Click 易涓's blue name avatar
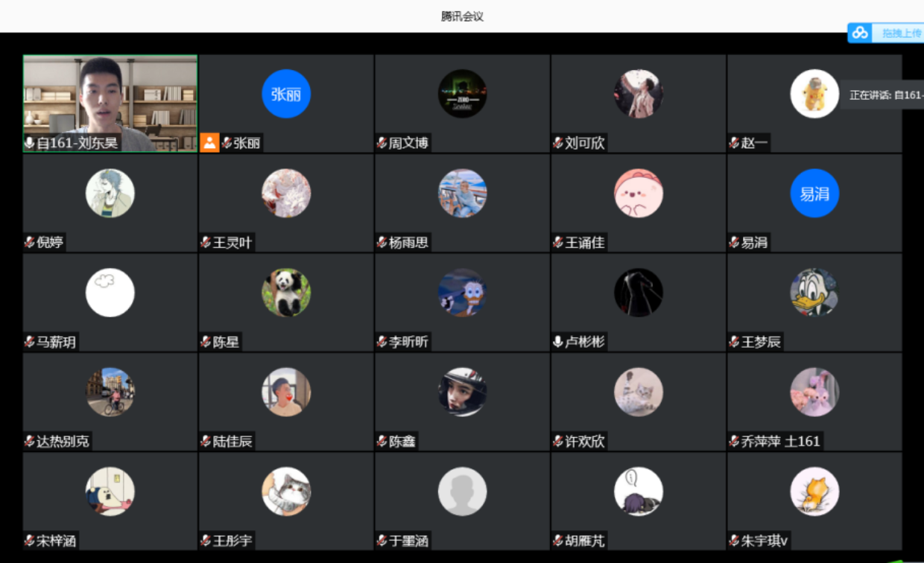This screenshot has height=563, width=924. click(x=814, y=194)
